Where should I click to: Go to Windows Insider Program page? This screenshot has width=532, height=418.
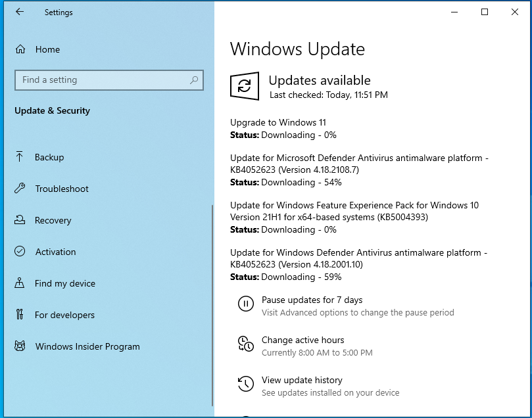coord(87,346)
